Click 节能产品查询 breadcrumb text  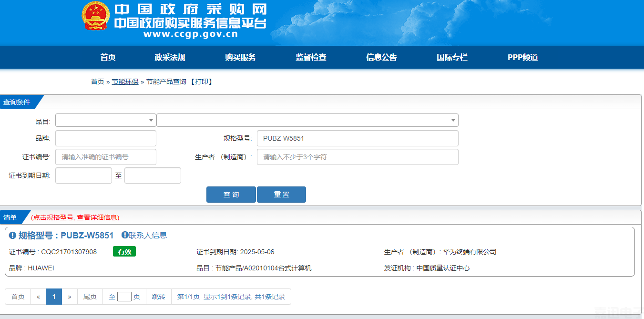pyautogui.click(x=166, y=82)
